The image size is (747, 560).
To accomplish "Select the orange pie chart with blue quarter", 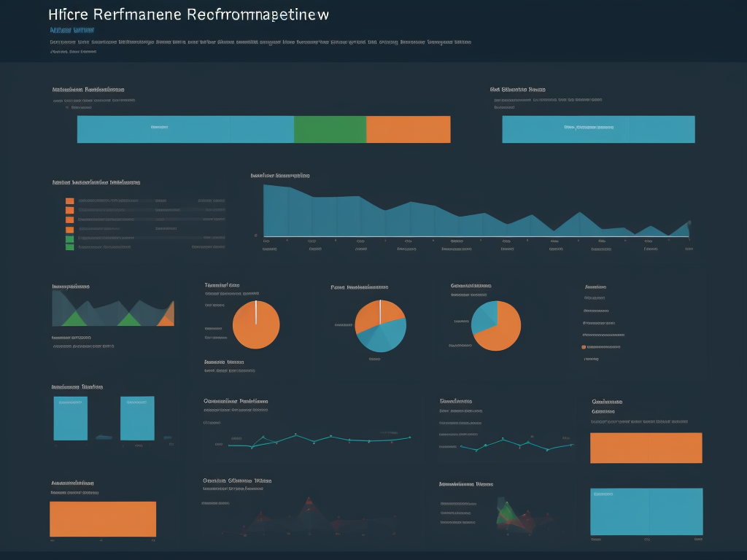I will pos(496,325).
